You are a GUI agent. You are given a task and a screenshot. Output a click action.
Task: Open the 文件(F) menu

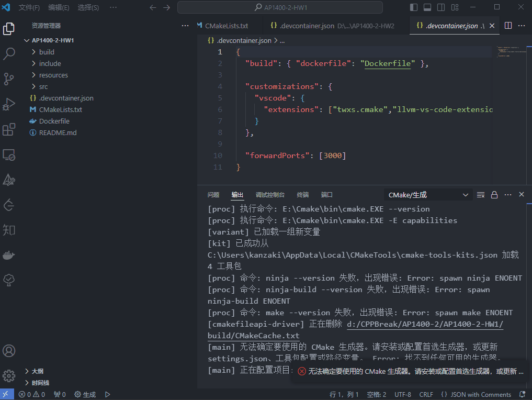(x=29, y=7)
